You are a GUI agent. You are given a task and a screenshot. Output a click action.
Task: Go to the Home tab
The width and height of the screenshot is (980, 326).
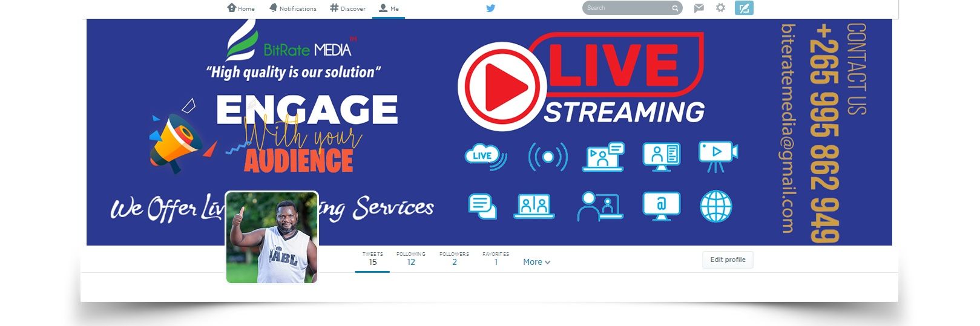pyautogui.click(x=241, y=8)
